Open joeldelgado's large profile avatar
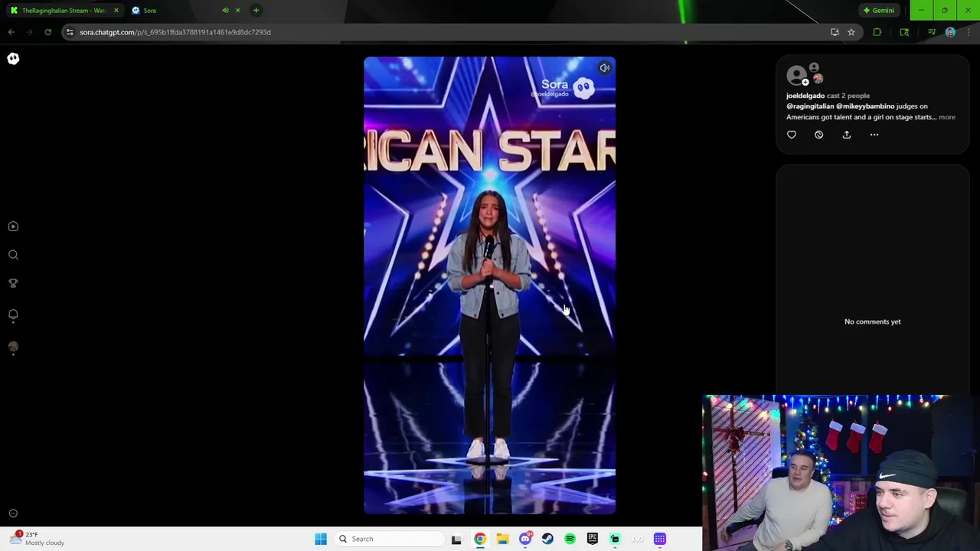The width and height of the screenshot is (980, 551). [795, 74]
